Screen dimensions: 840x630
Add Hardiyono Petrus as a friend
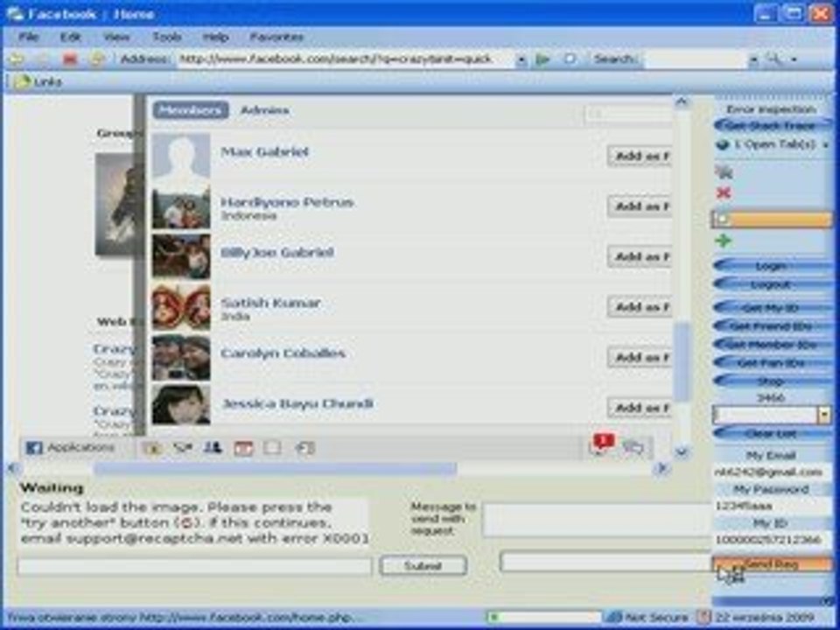639,206
